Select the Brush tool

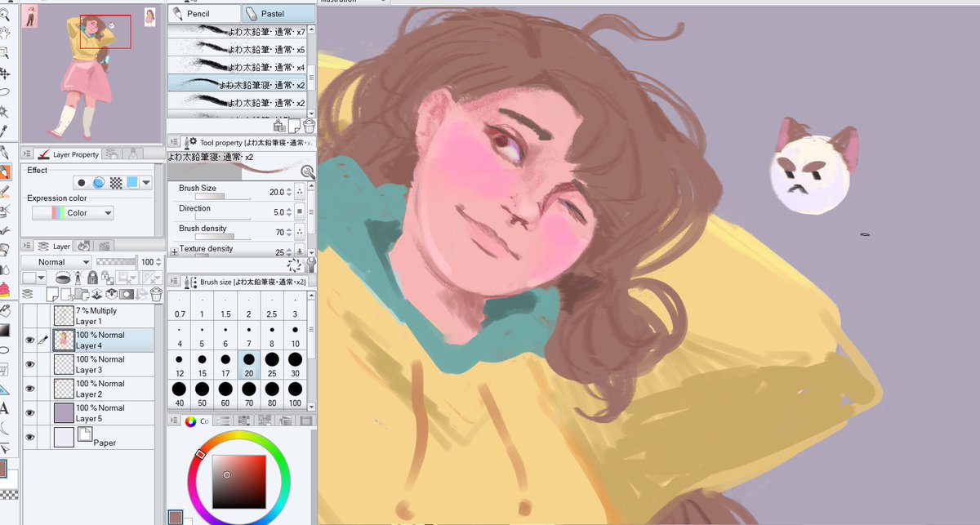[x=4, y=191]
